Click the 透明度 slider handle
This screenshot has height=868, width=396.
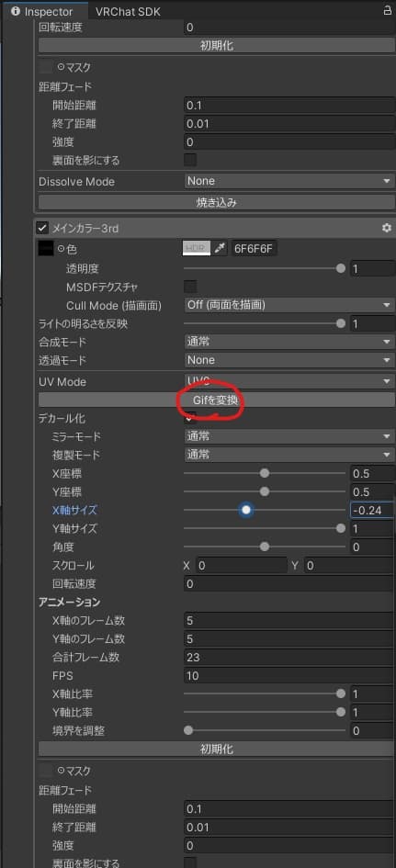click(341, 268)
